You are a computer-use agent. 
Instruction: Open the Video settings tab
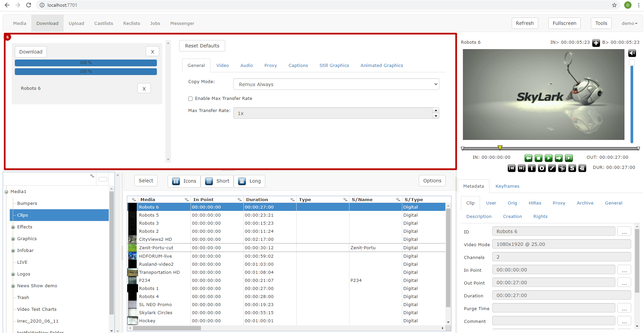[x=223, y=66]
